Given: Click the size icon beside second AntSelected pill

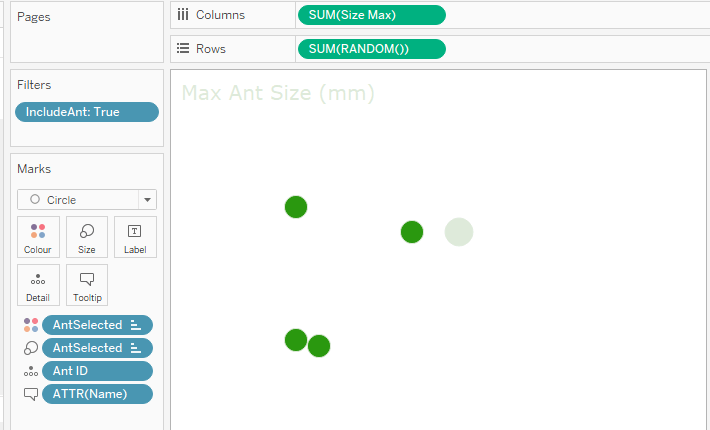Looking at the screenshot, I should click(x=30, y=348).
